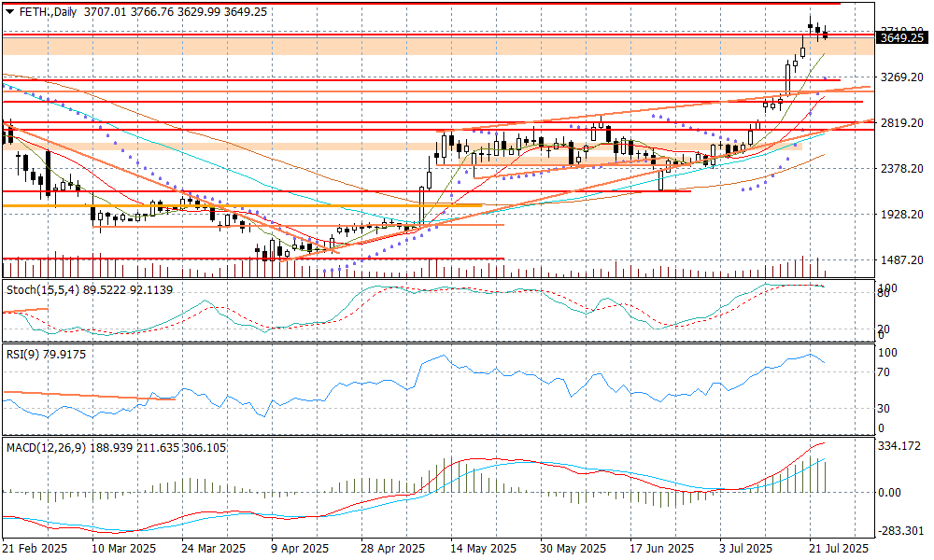Click the 24 Mar 2025 date label
This screenshot has height=560, width=934.
(x=213, y=548)
